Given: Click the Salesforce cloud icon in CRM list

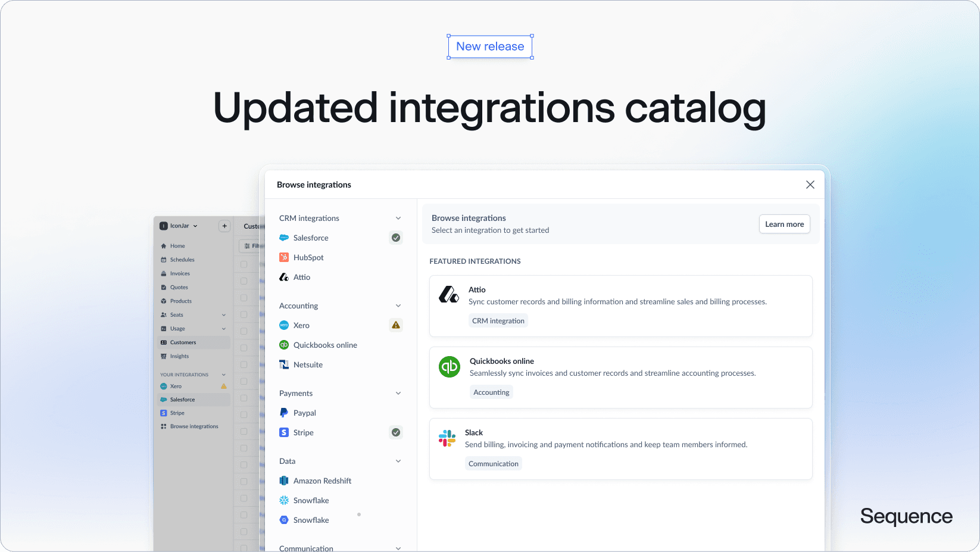Looking at the screenshot, I should pyautogui.click(x=284, y=238).
